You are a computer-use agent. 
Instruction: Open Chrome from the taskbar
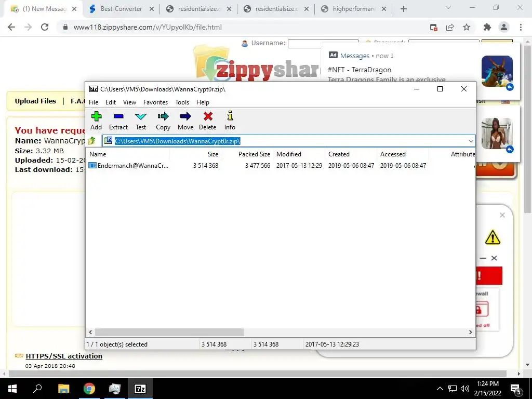(89, 389)
